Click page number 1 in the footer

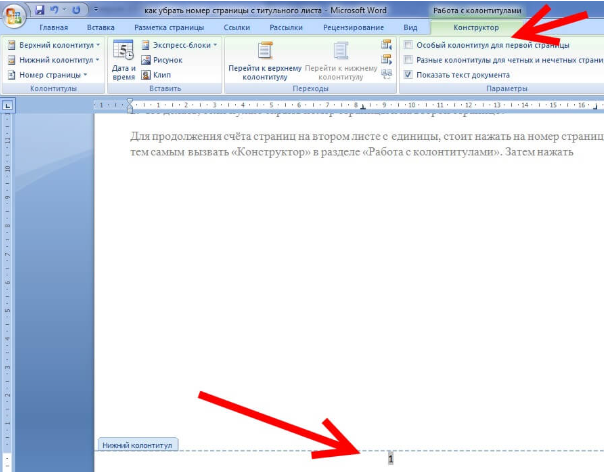[x=391, y=459]
